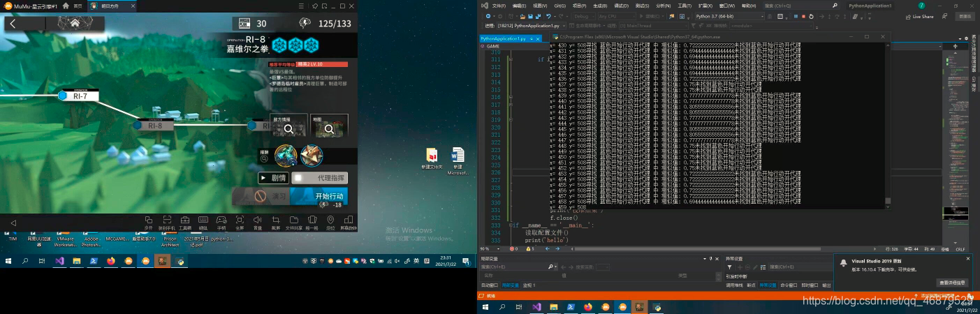Viewport: 980px width, 314px height.
Task: Switch MuMu to fullscreen (全屏)
Action: point(240,222)
